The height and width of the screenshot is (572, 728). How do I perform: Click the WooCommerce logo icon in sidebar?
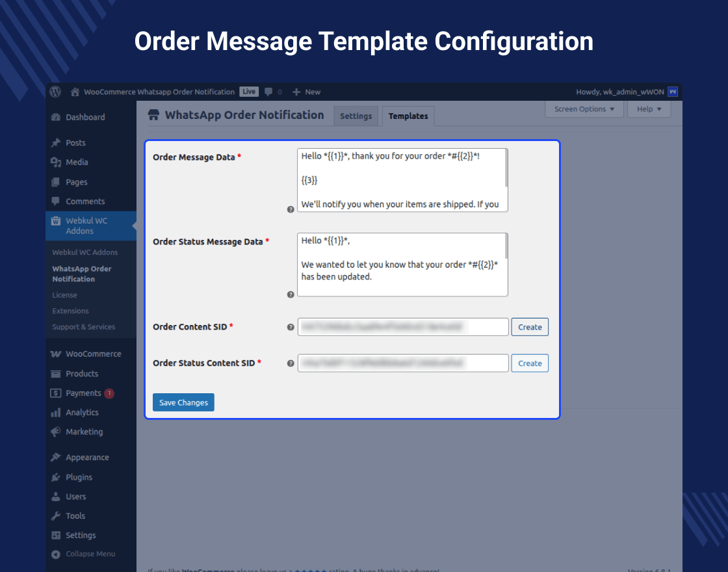coord(56,354)
